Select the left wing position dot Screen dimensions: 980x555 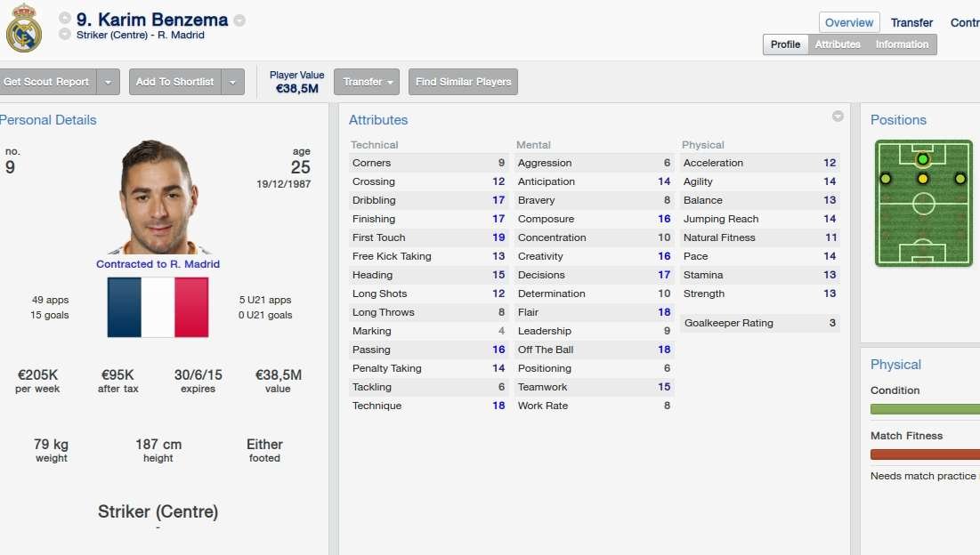tap(886, 179)
